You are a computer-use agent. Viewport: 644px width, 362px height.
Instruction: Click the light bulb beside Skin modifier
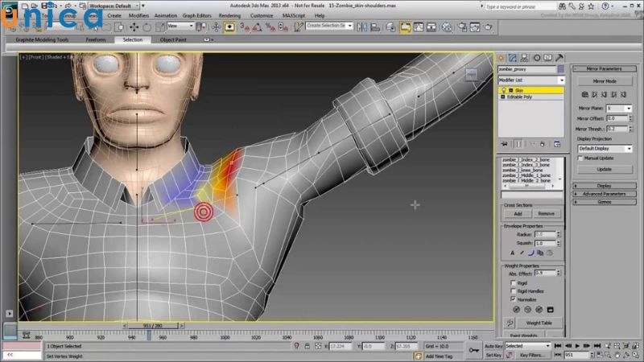point(503,90)
